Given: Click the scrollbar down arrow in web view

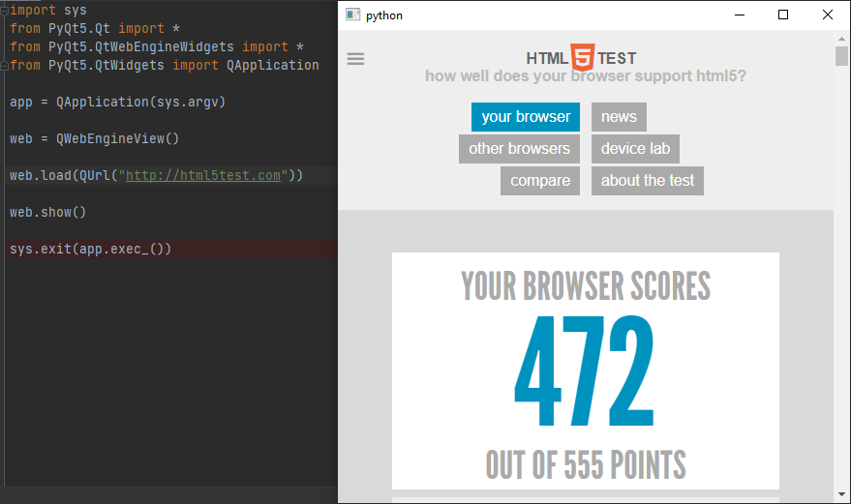Looking at the screenshot, I should click(841, 494).
